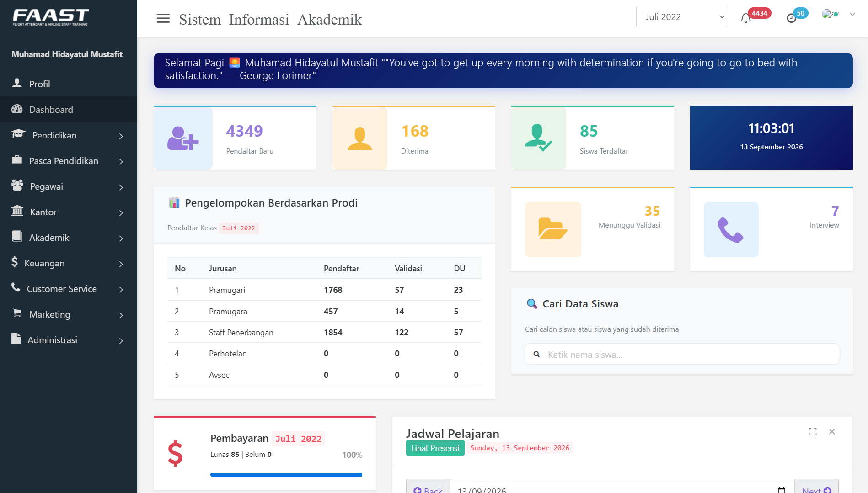
Task: Click the Siswa Terdaftar checked-user icon
Action: click(538, 138)
